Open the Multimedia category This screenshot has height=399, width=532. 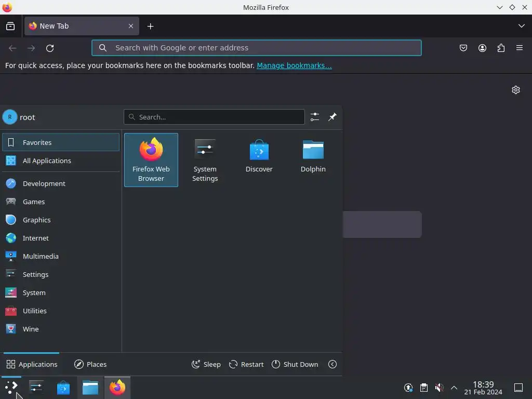[x=61, y=256]
